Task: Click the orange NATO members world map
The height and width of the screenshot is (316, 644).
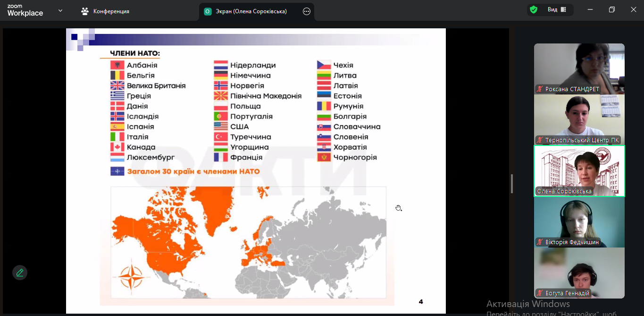Action: (248, 243)
